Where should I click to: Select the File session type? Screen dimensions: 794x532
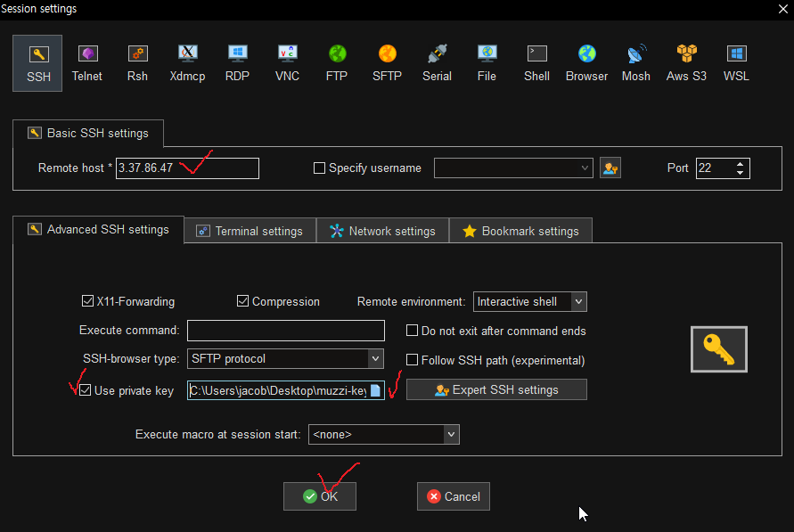[x=487, y=63]
